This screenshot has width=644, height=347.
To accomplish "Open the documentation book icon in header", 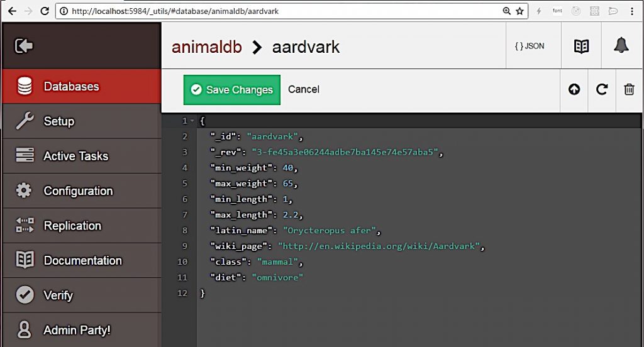I will click(582, 46).
